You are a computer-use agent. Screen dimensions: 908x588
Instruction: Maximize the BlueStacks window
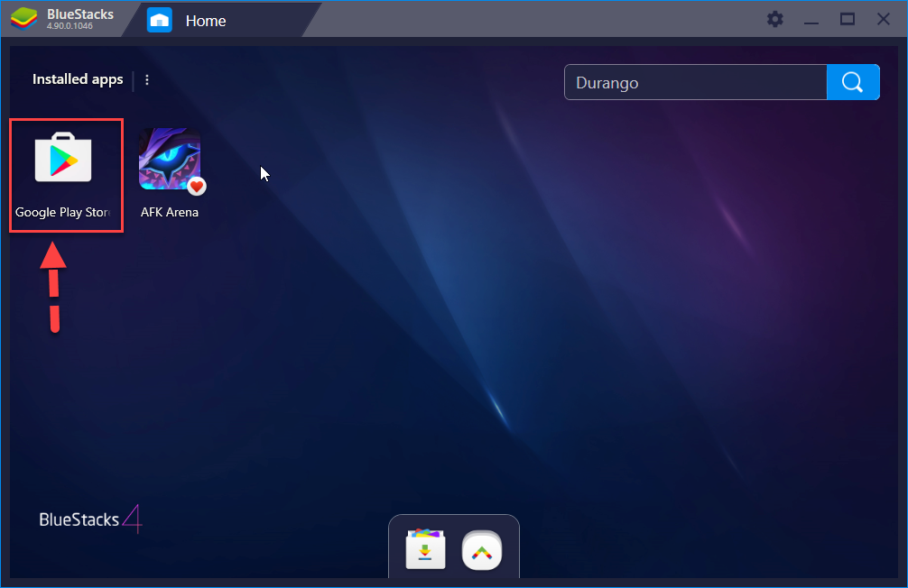[x=847, y=19]
